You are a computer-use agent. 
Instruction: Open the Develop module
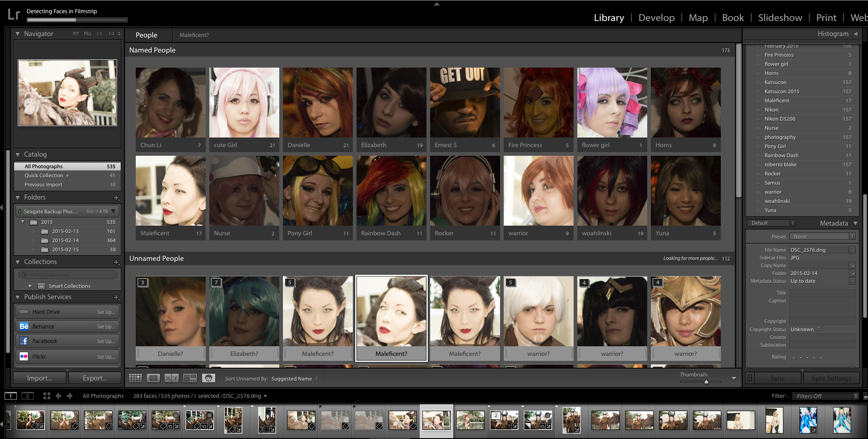click(656, 18)
